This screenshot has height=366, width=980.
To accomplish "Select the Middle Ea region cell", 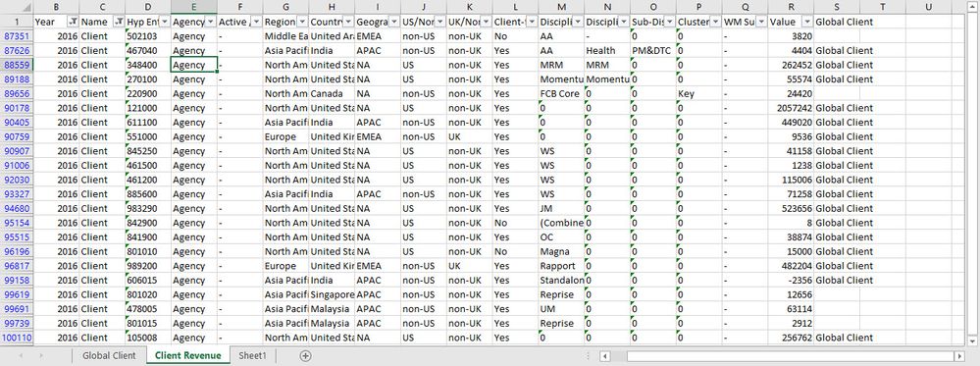I will [285, 36].
